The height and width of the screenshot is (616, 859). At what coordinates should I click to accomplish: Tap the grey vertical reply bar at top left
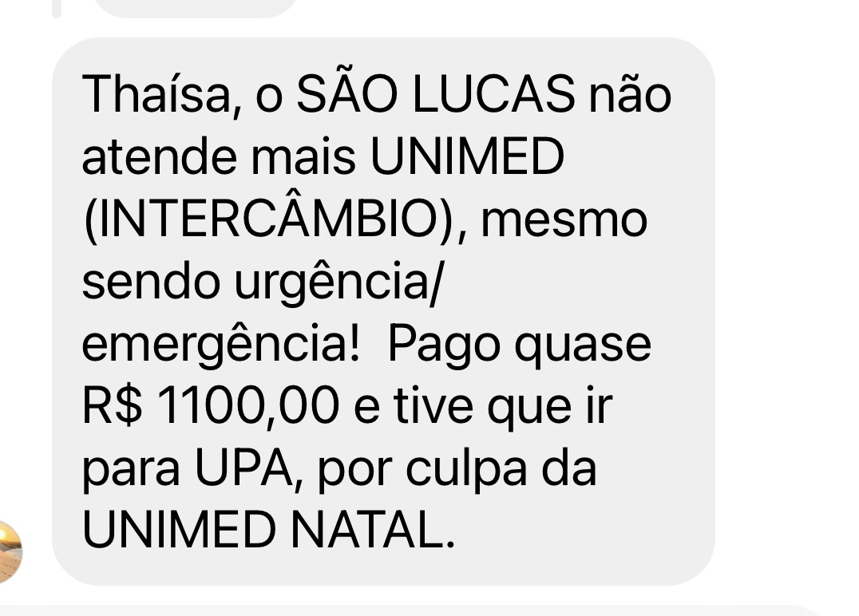(57, 9)
